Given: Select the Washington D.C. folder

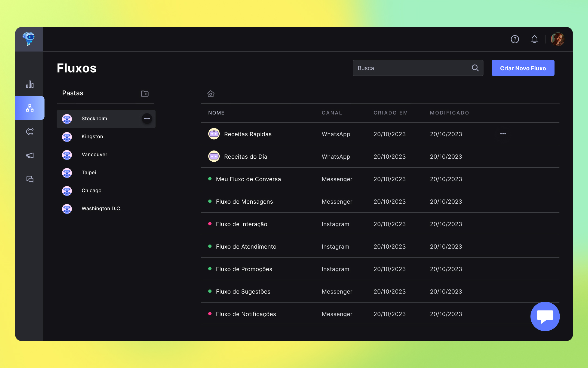Looking at the screenshot, I should click(x=102, y=209).
